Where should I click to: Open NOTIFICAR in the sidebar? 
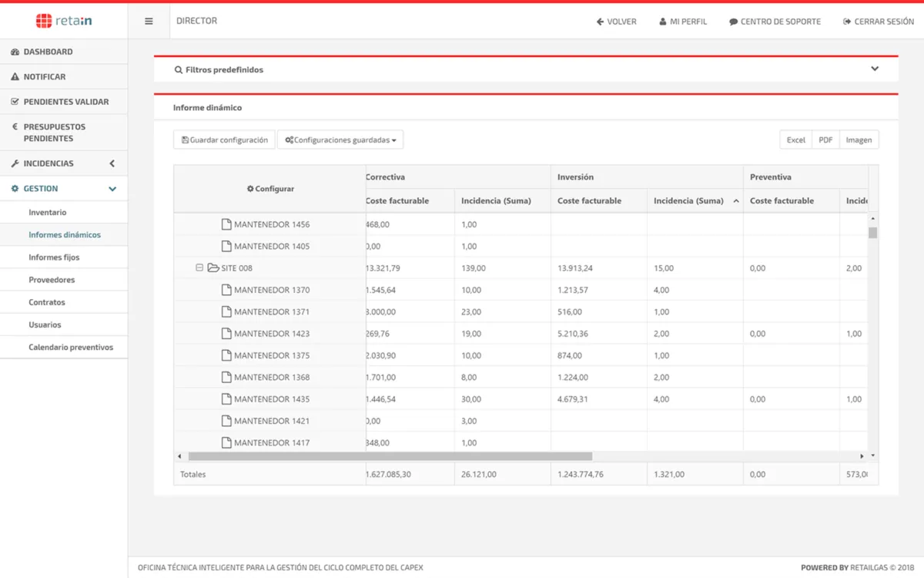tap(64, 77)
